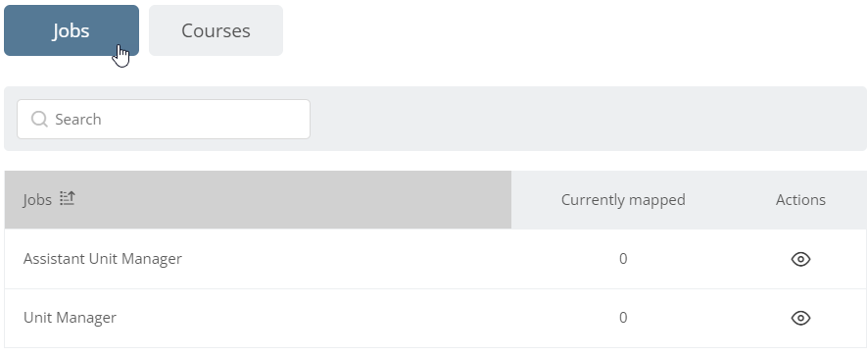The height and width of the screenshot is (357, 868).
Task: Select the Assistant Unit Manager job name
Action: (x=103, y=259)
